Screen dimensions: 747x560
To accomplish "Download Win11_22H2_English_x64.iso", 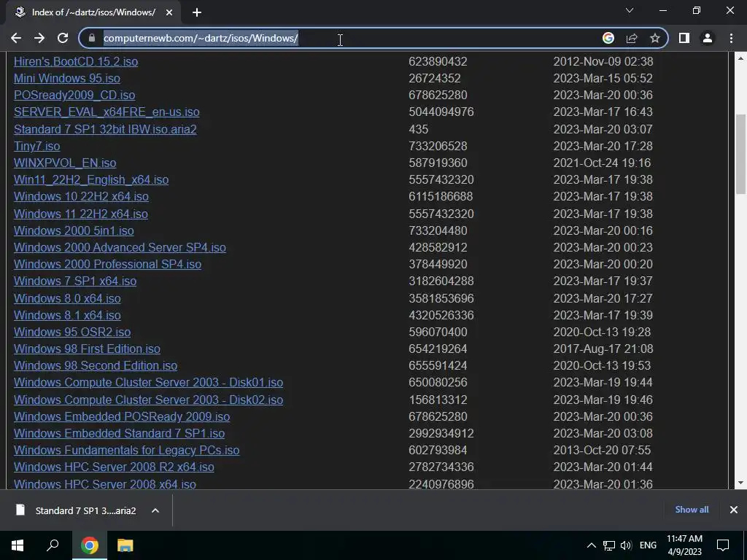I will 91,179.
